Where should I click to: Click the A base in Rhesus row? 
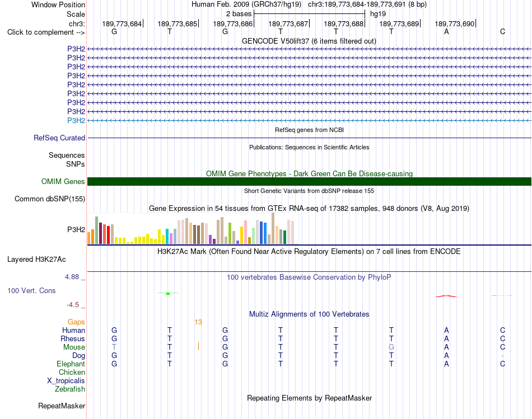[x=446, y=338]
